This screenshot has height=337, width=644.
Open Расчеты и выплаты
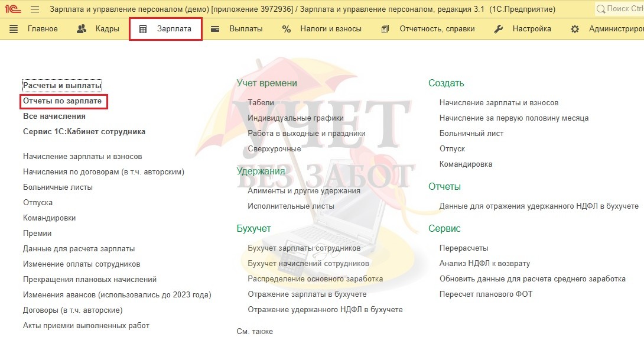62,86
